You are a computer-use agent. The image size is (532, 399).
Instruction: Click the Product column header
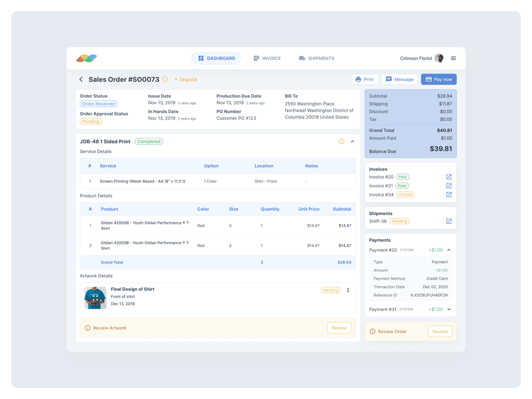[109, 209]
